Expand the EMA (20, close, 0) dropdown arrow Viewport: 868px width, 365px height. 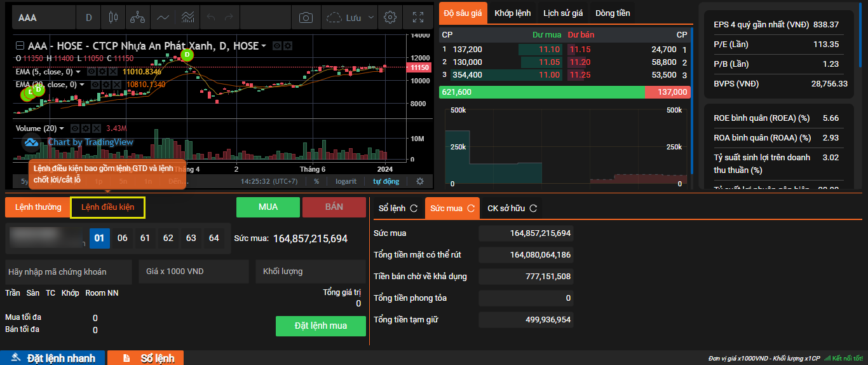tap(83, 85)
